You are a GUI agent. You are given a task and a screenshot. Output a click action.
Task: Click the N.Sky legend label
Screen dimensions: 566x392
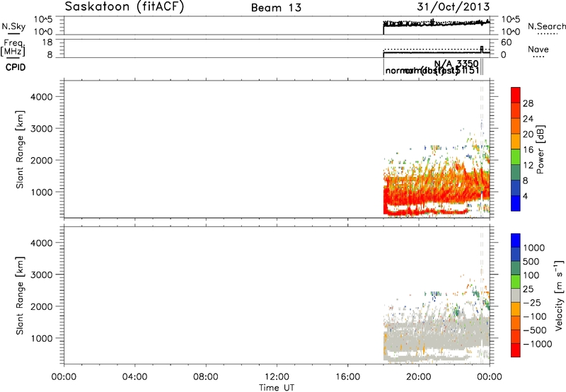pos(13,26)
